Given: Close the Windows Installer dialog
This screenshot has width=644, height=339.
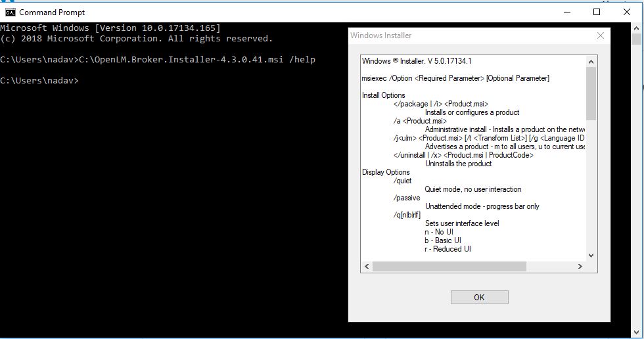Looking at the screenshot, I should (600, 35).
